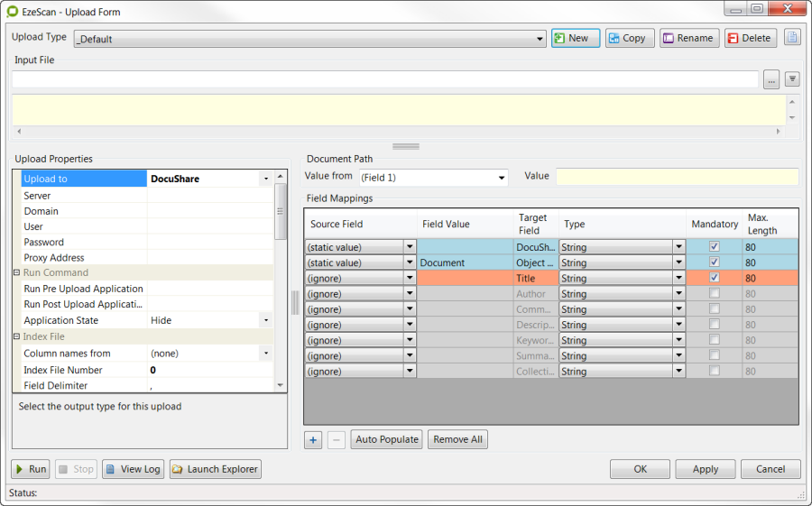The height and width of the screenshot is (506, 812).
Task: Collapse the Run Command section
Action: click(16, 272)
